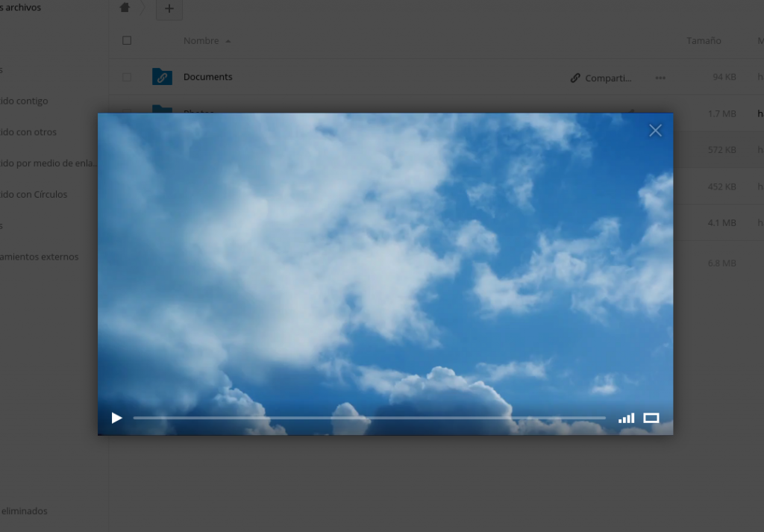Screen dimensions: 764x532
Task: Select the Documents row checkbox
Action: tap(126, 76)
